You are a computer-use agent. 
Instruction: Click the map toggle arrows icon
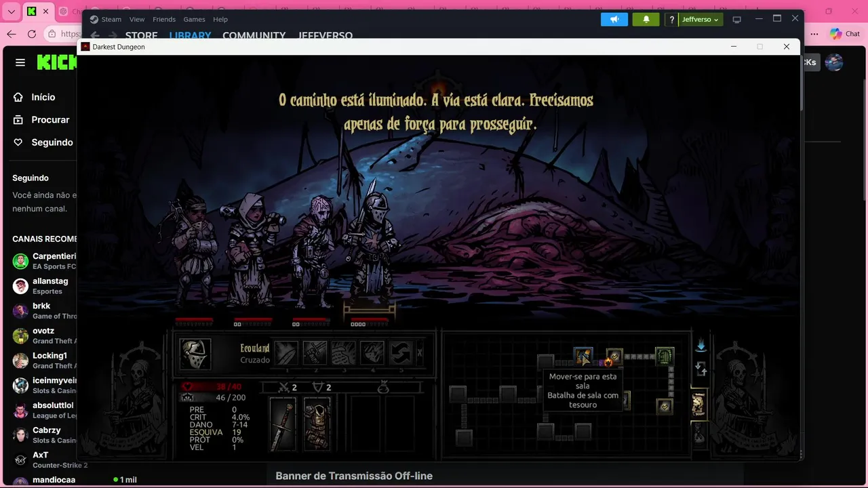[701, 369]
